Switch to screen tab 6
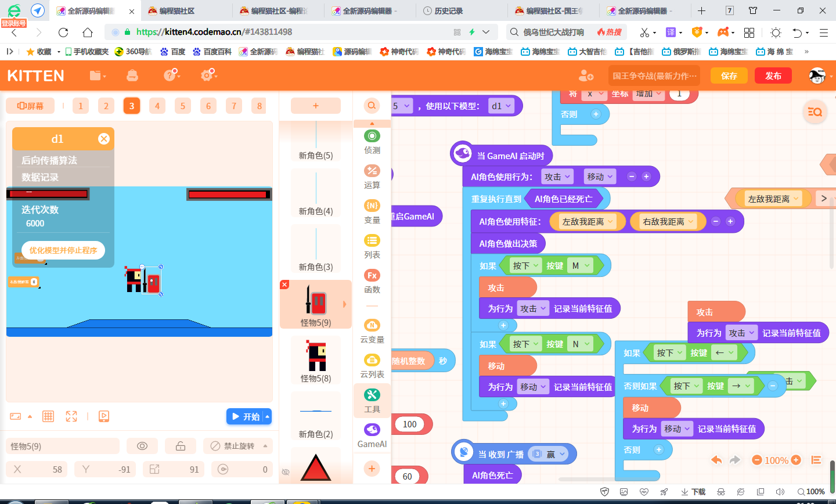This screenshot has width=836, height=504. tap(208, 106)
